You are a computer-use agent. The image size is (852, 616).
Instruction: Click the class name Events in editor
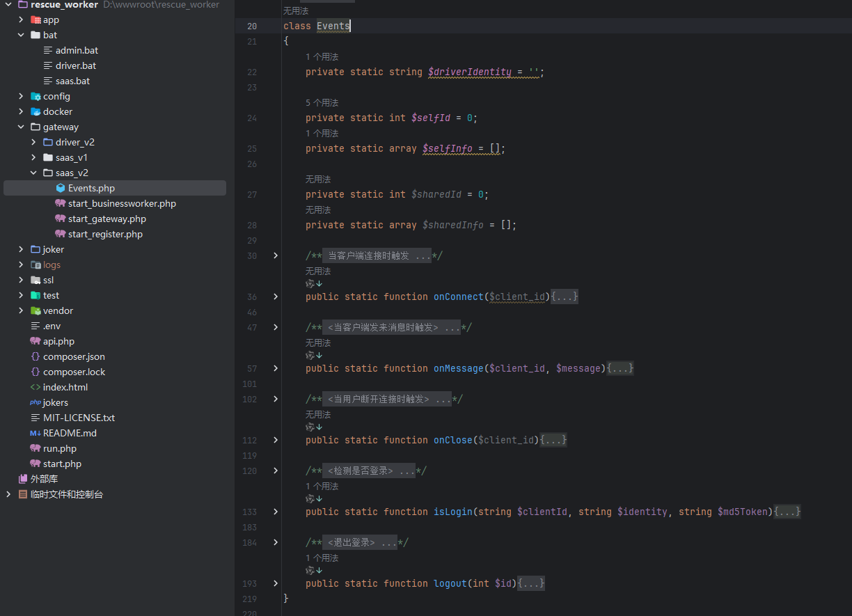tap(333, 26)
